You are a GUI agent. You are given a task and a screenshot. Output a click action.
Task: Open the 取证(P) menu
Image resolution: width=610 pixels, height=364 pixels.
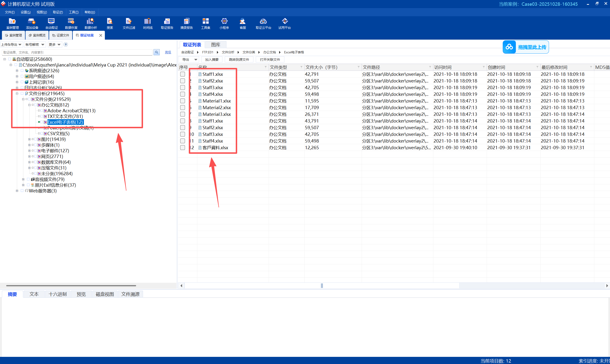point(58,12)
